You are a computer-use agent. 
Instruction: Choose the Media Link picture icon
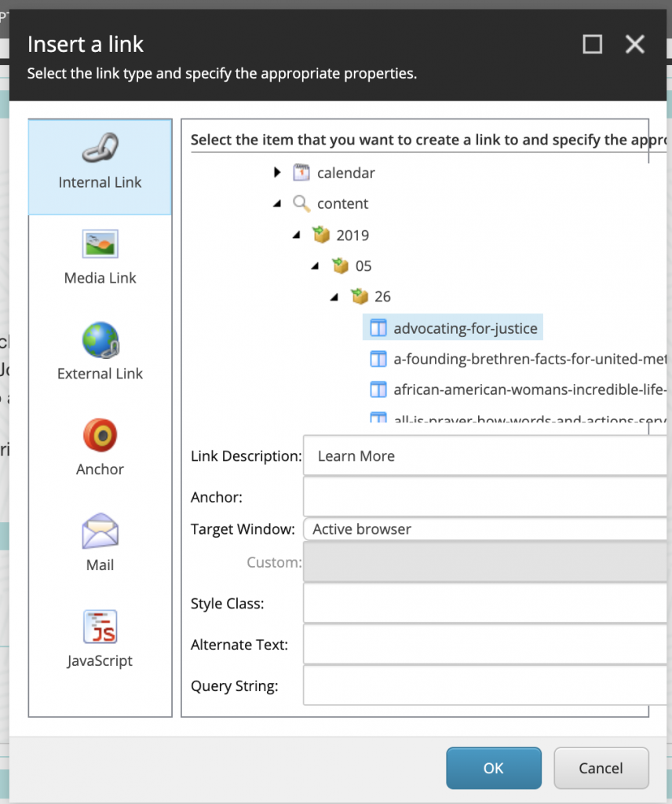click(x=100, y=243)
